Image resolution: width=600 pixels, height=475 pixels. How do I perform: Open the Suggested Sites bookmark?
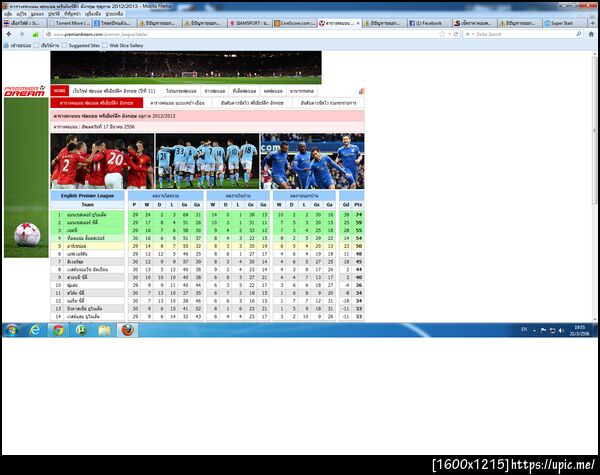(81, 46)
